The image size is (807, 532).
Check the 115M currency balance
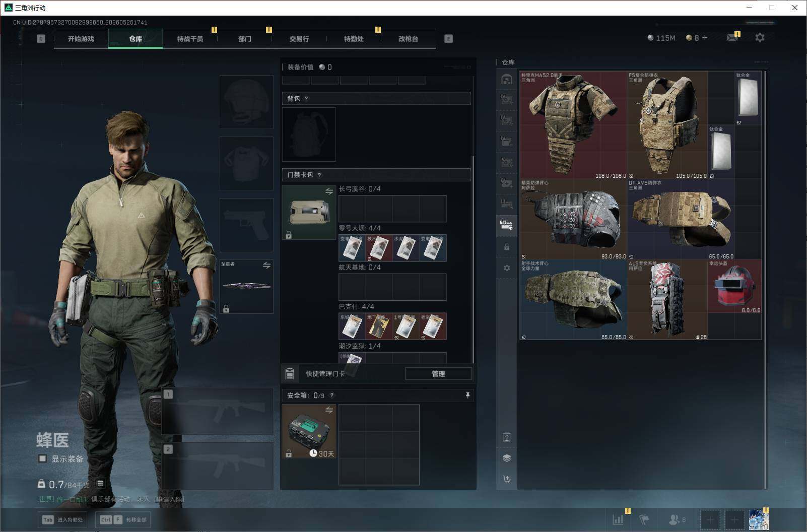click(x=661, y=38)
